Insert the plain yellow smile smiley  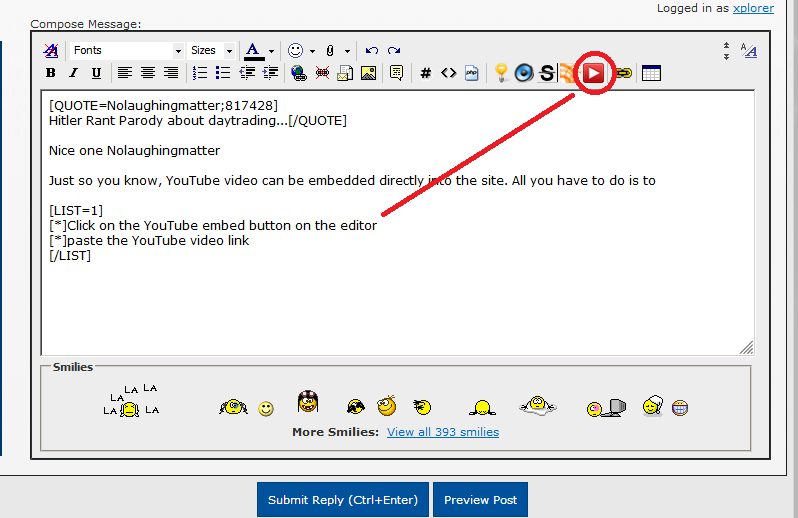(x=266, y=409)
